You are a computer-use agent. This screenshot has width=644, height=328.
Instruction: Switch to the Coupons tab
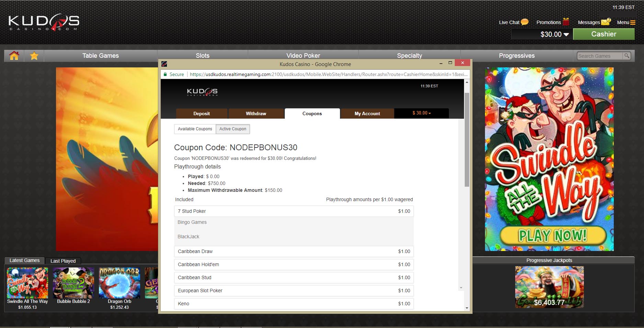(312, 113)
